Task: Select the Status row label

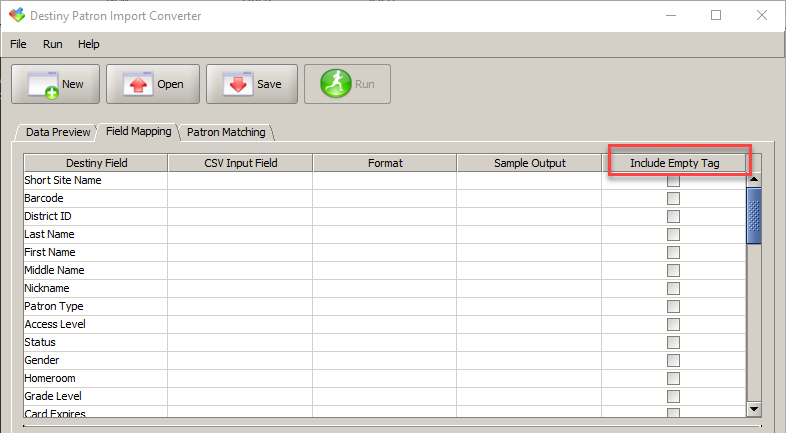Action: [40, 343]
